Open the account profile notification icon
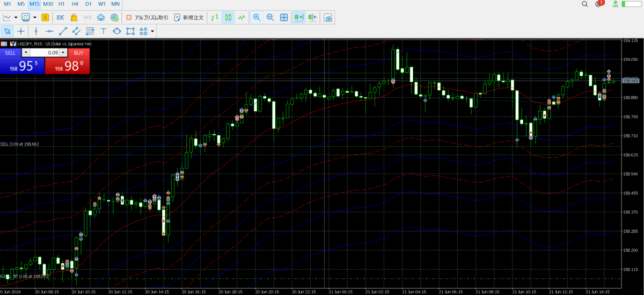The image size is (644, 295). [599, 4]
